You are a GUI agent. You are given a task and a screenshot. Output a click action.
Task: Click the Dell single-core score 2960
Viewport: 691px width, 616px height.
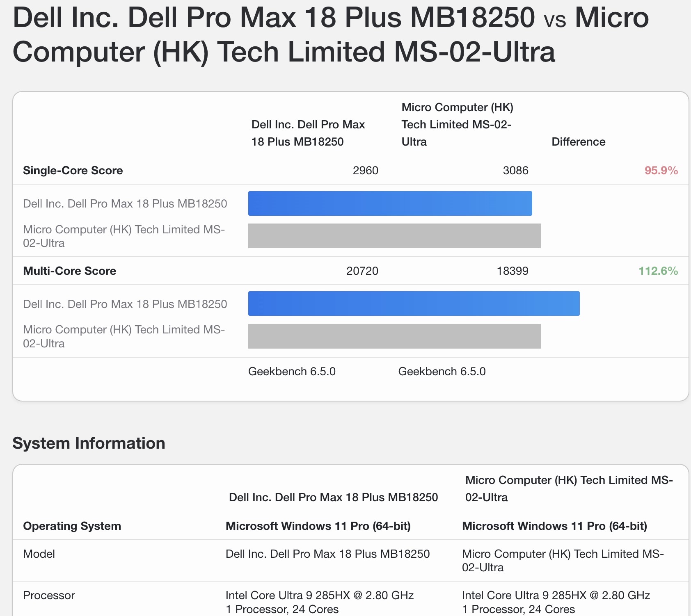coord(365,171)
